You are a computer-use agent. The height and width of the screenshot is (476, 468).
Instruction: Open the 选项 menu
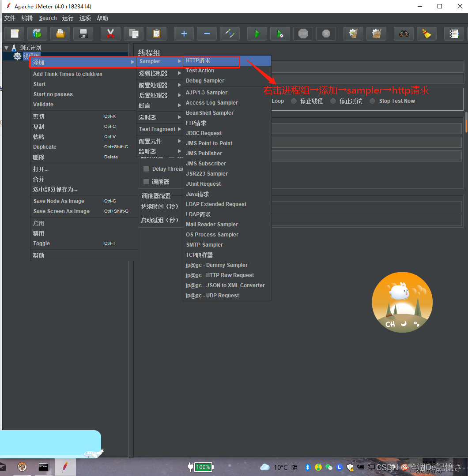85,18
